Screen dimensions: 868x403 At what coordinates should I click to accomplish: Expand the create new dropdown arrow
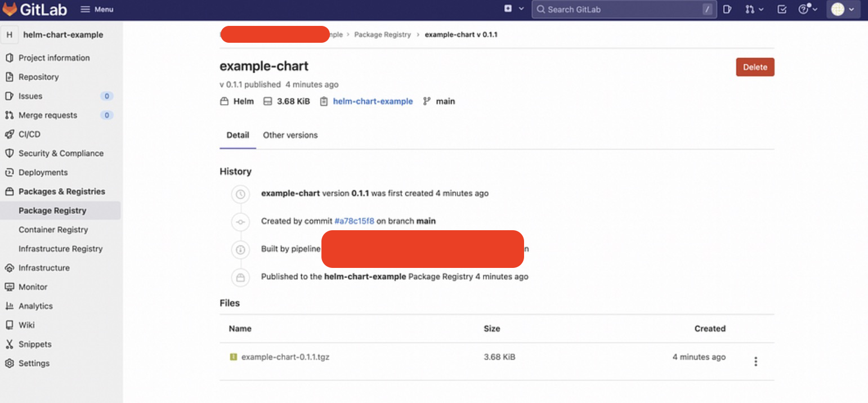coord(521,9)
